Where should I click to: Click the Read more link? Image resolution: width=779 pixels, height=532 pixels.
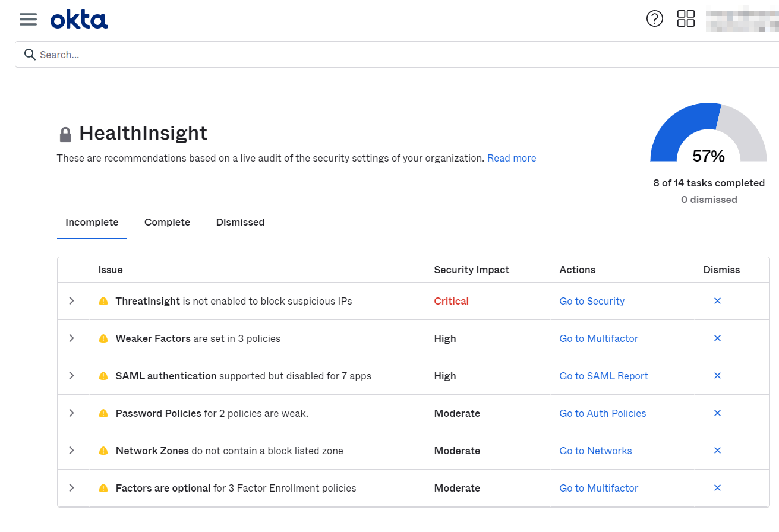pos(512,158)
